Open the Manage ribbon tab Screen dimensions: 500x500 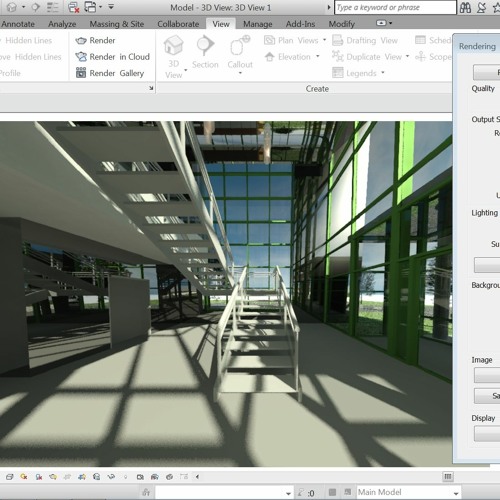pos(258,24)
